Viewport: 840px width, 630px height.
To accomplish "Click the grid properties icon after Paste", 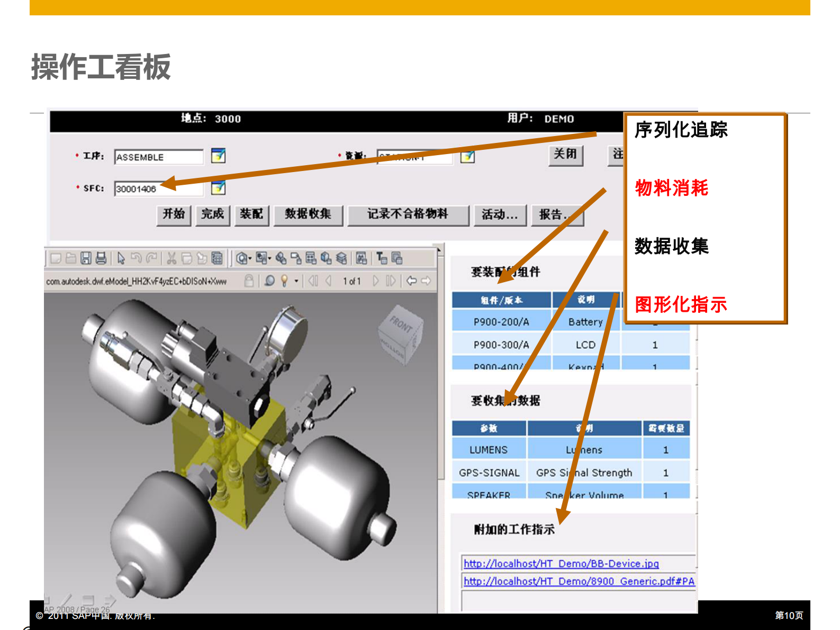I will pyautogui.click(x=217, y=258).
